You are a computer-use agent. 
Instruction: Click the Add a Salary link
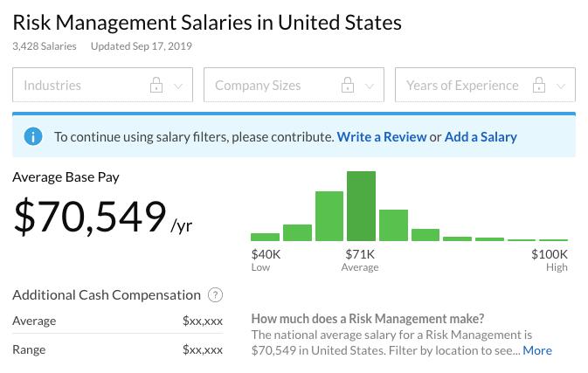point(481,137)
